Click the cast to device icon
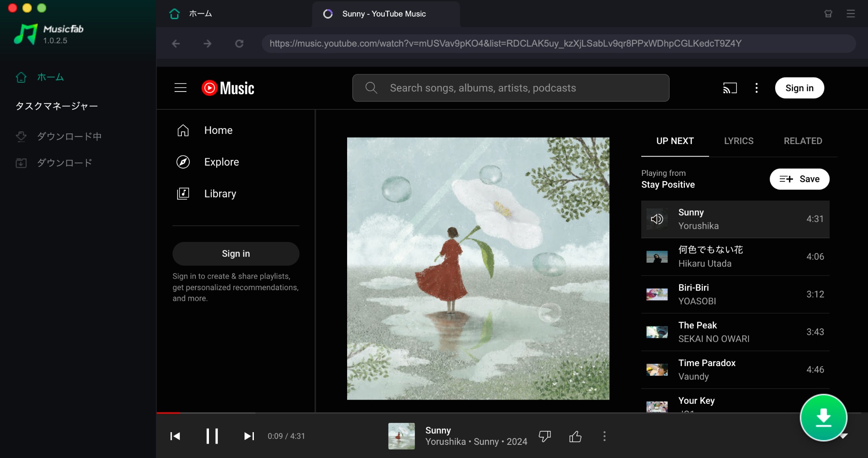This screenshot has height=458, width=868. coord(730,88)
